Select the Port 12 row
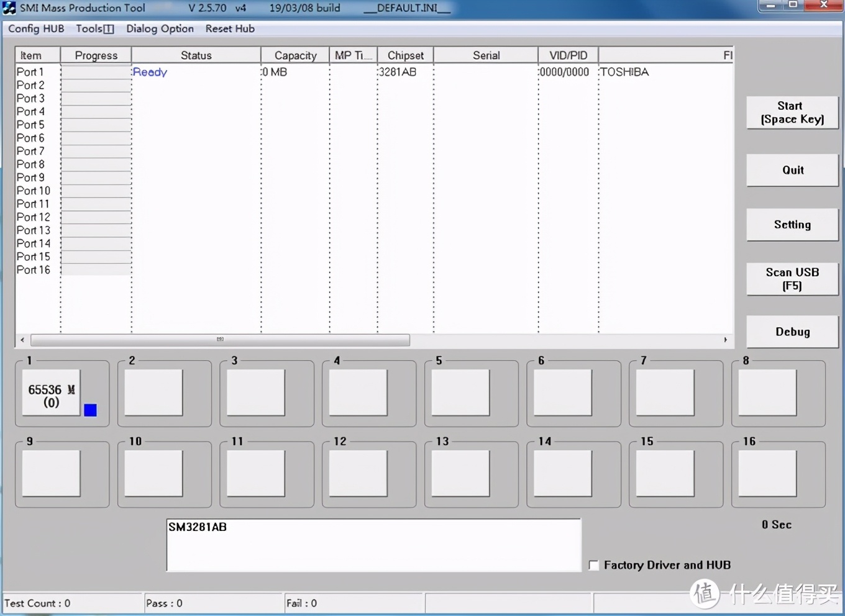Screen dimensions: 845x616 374,217
